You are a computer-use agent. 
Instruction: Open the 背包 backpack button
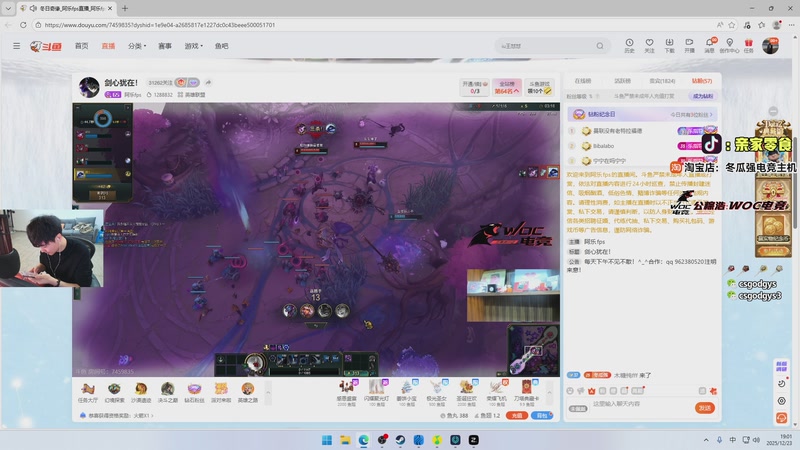coord(542,415)
